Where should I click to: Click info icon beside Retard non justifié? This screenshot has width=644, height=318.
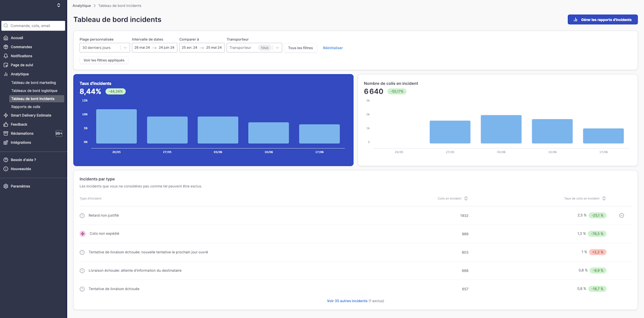tap(82, 216)
